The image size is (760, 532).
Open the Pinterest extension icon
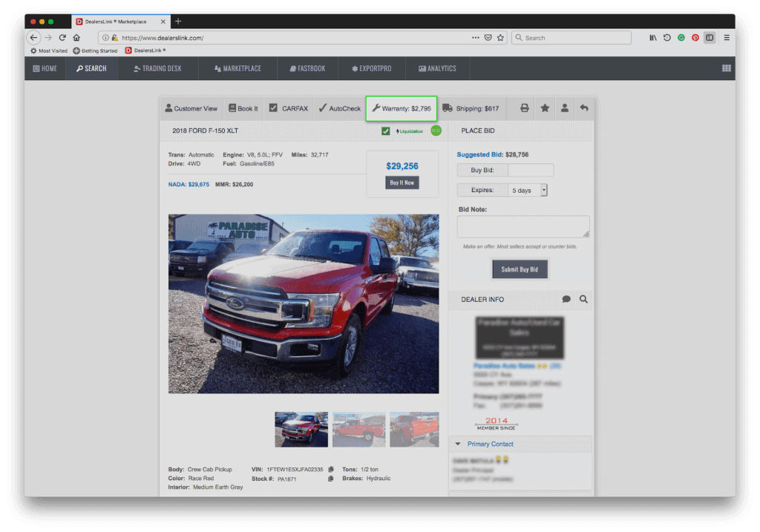[695, 37]
